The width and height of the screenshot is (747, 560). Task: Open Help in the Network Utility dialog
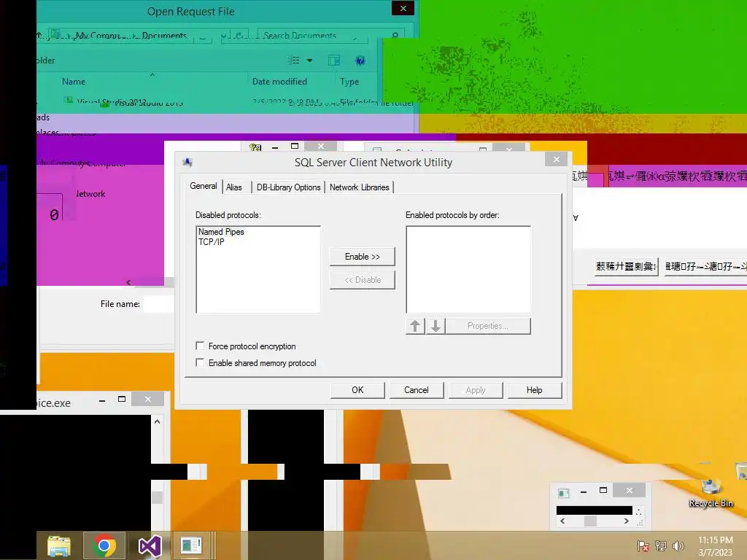(535, 390)
